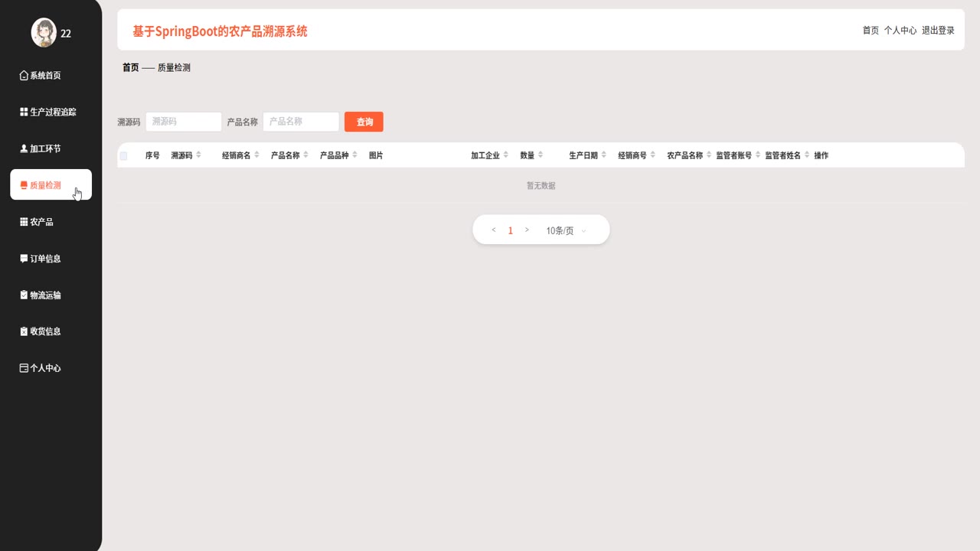Sort table by 加工企业 column arrows
Viewport: 980px width, 551px height.
pos(505,155)
